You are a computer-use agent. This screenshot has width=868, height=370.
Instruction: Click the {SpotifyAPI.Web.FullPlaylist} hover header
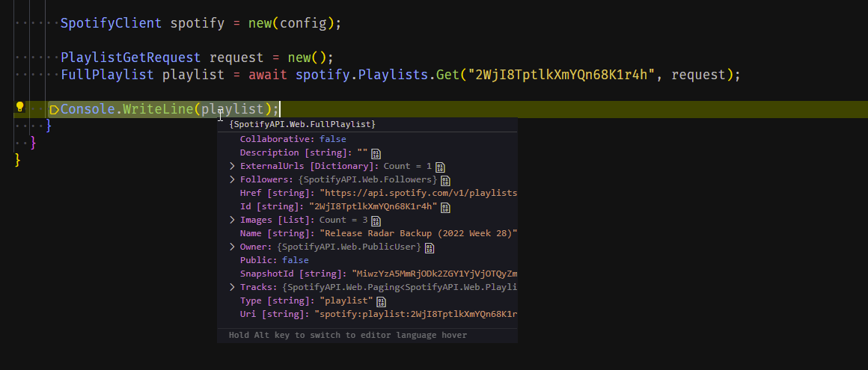pos(302,124)
